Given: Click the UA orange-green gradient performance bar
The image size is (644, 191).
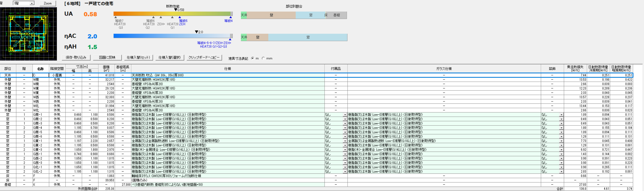Looking at the screenshot, I should [x=173, y=14].
